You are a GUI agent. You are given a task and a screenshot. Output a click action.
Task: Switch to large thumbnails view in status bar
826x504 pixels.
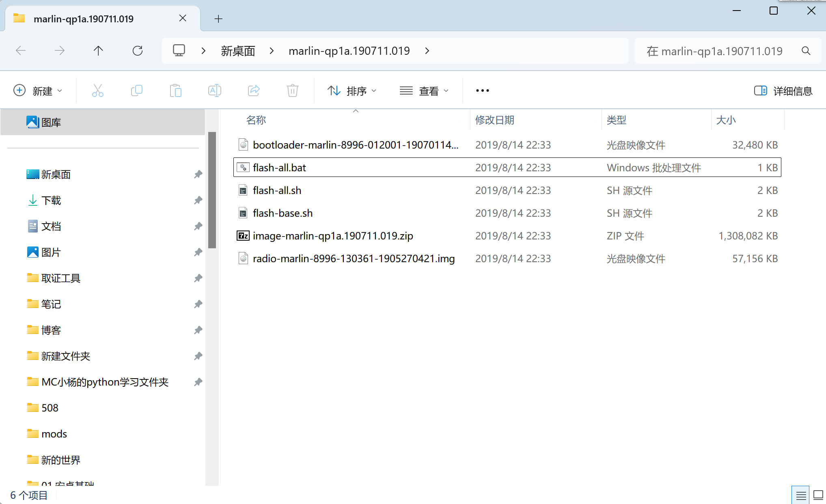(818, 495)
